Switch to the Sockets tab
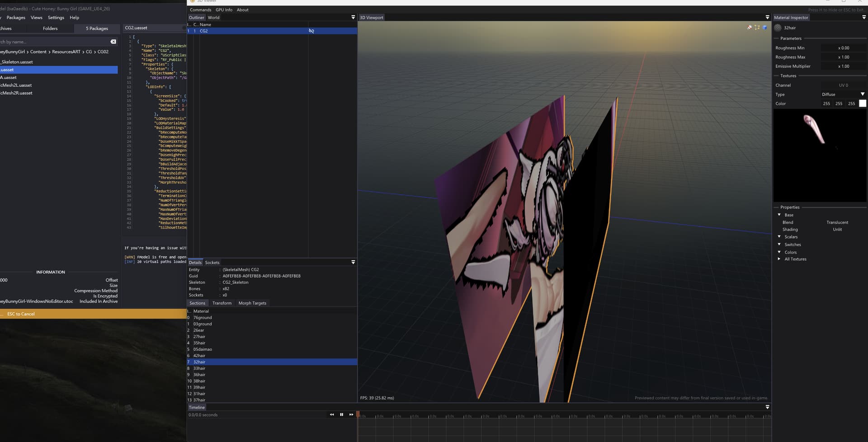868x442 pixels. pos(212,263)
